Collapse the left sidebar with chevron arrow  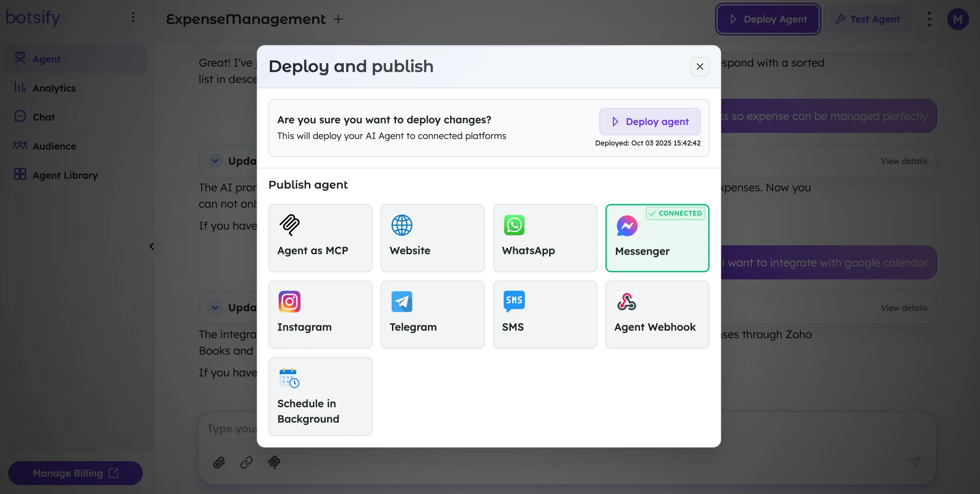point(152,246)
